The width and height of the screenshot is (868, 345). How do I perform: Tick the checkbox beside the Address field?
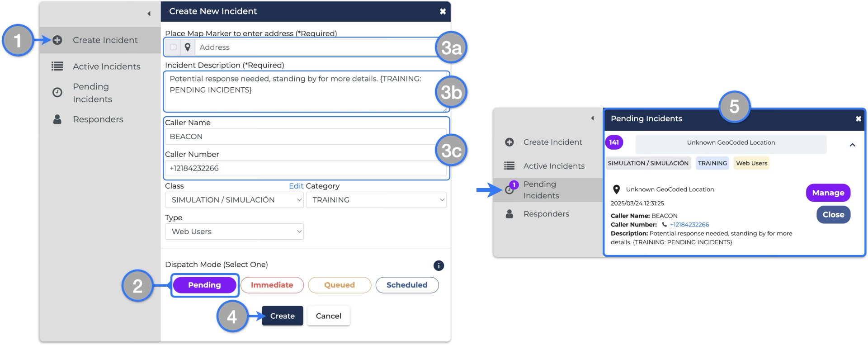point(173,47)
